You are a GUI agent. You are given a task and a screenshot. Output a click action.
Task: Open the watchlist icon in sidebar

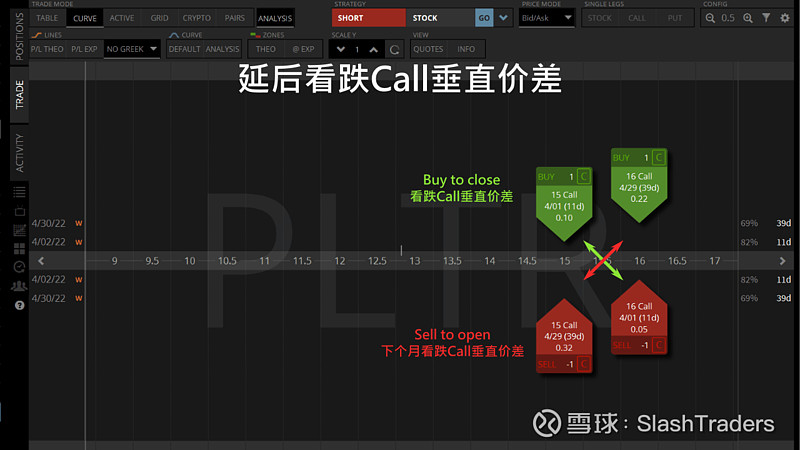point(19,192)
